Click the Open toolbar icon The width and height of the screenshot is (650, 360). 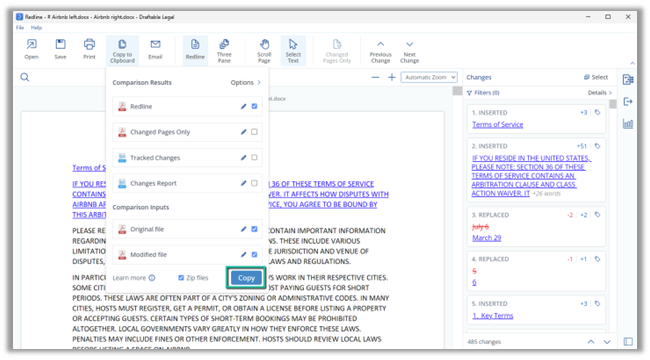pyautogui.click(x=31, y=49)
